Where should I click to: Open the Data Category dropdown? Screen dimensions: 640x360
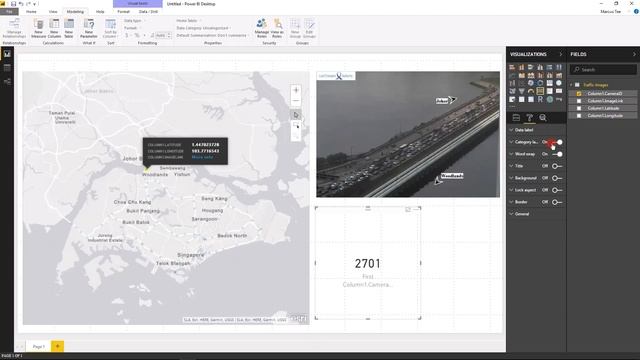203,28
